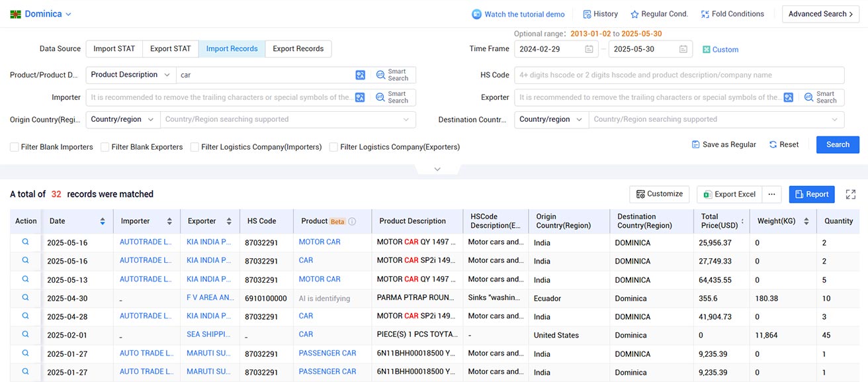Screen dimensions: 868x382
Task: View details of the 2025-02-01 record
Action: click(x=26, y=334)
